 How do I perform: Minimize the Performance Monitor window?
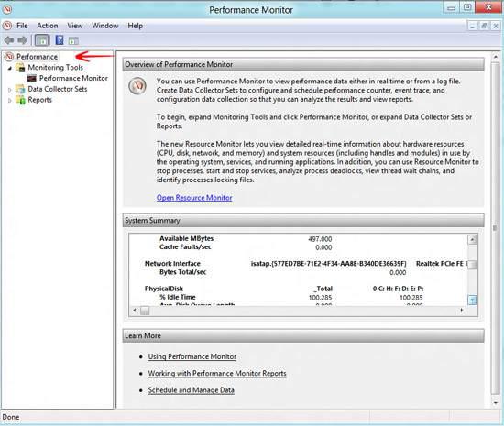pyautogui.click(x=451, y=7)
